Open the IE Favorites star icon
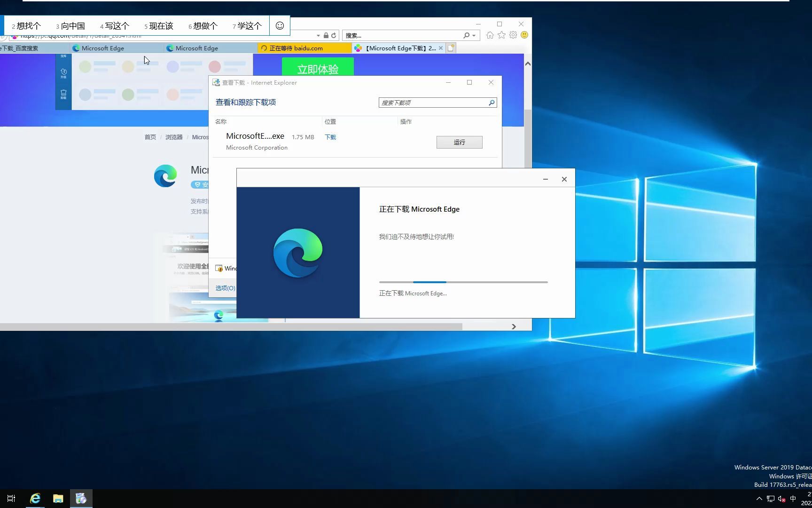 coord(502,35)
